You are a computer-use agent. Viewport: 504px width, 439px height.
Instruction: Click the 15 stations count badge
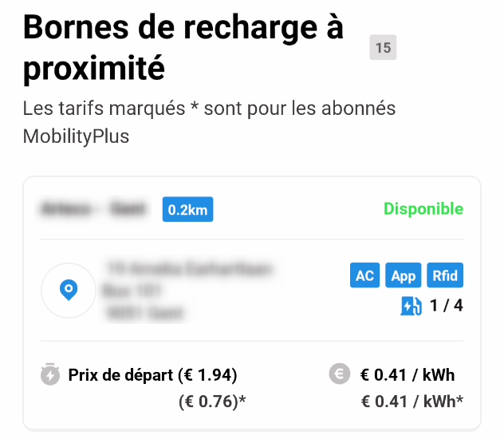pos(383,47)
